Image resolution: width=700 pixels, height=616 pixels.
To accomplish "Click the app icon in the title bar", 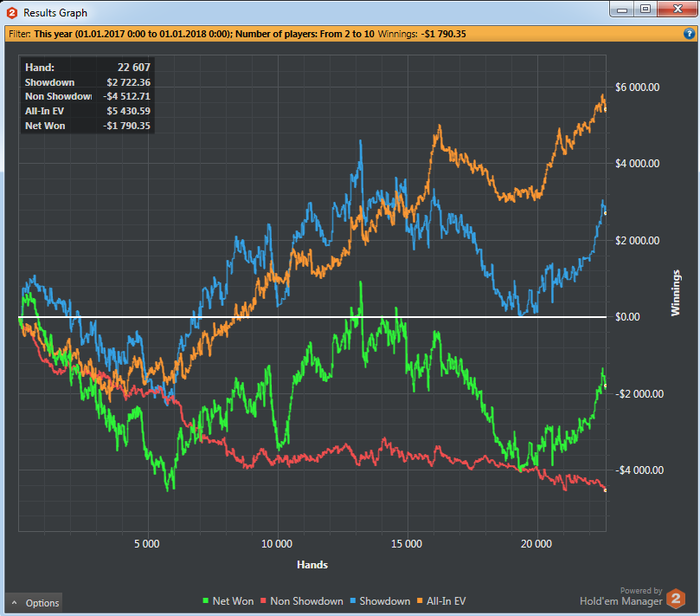I will [x=12, y=13].
